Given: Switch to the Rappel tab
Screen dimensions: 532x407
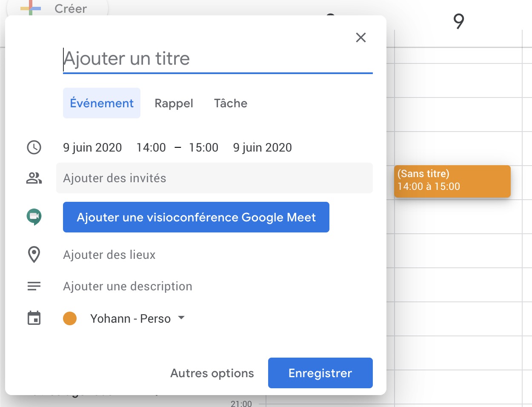Looking at the screenshot, I should click(174, 103).
